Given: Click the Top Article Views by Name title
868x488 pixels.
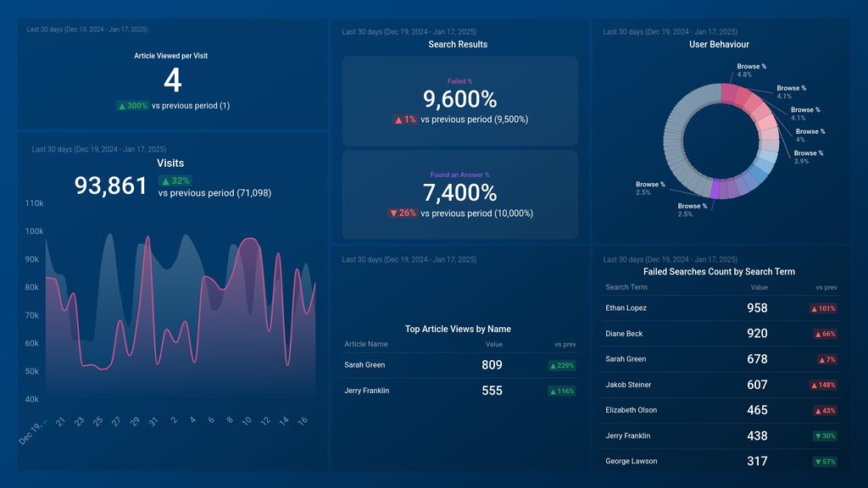Looking at the screenshot, I should coord(458,330).
